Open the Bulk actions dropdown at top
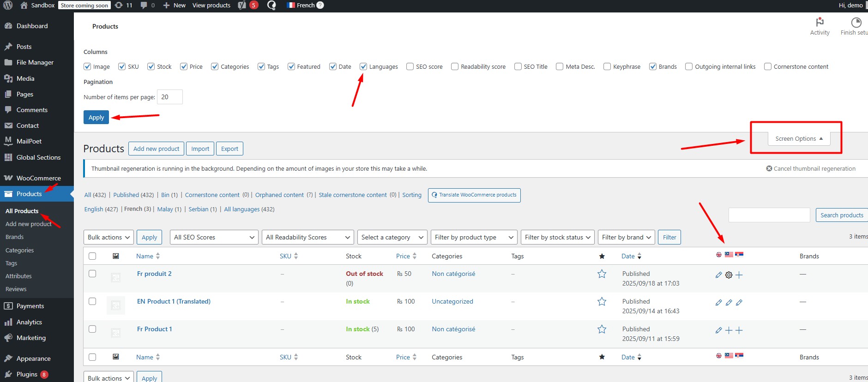 [x=108, y=237]
